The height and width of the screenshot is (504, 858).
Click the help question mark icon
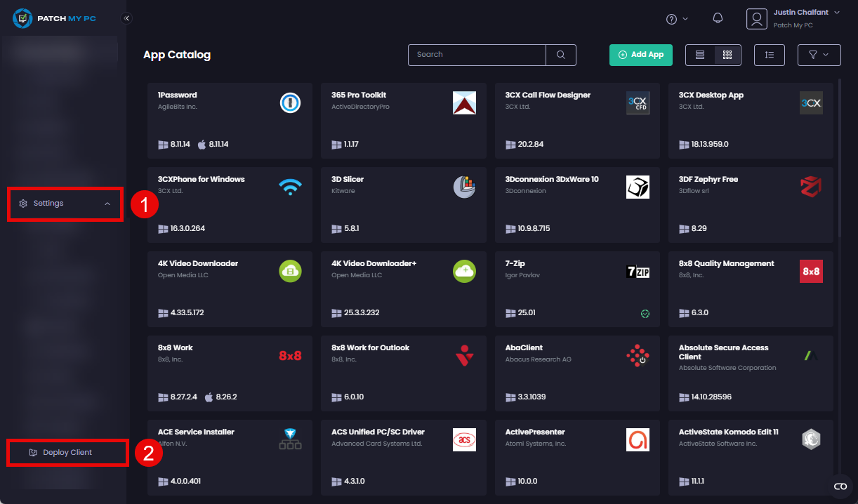tap(672, 18)
